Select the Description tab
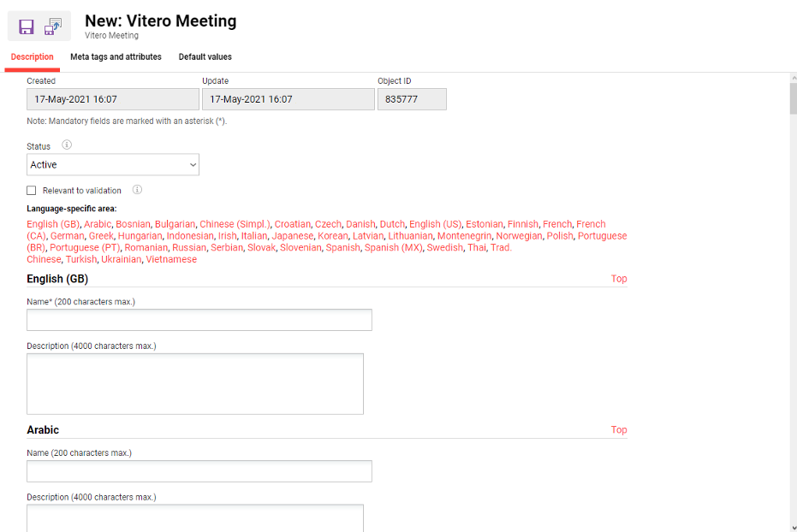 point(33,57)
